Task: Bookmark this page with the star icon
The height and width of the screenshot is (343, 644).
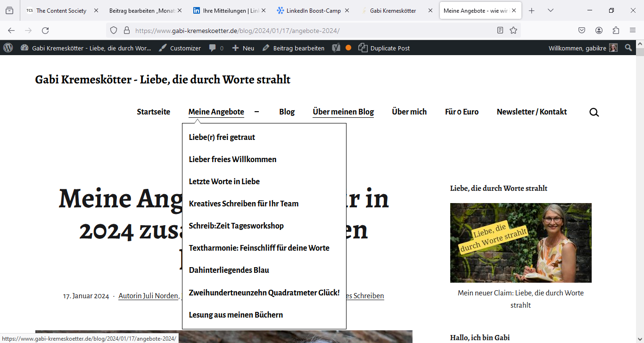Action: (513, 30)
